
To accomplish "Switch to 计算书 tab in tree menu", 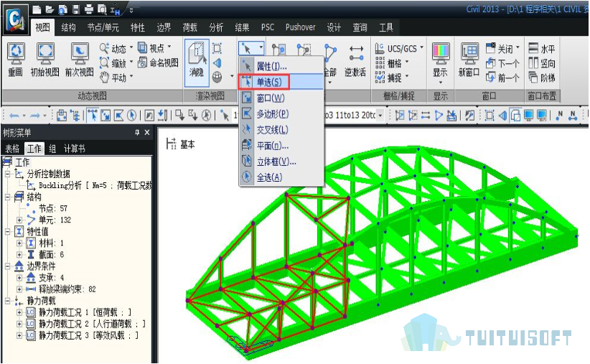I will 74,149.
